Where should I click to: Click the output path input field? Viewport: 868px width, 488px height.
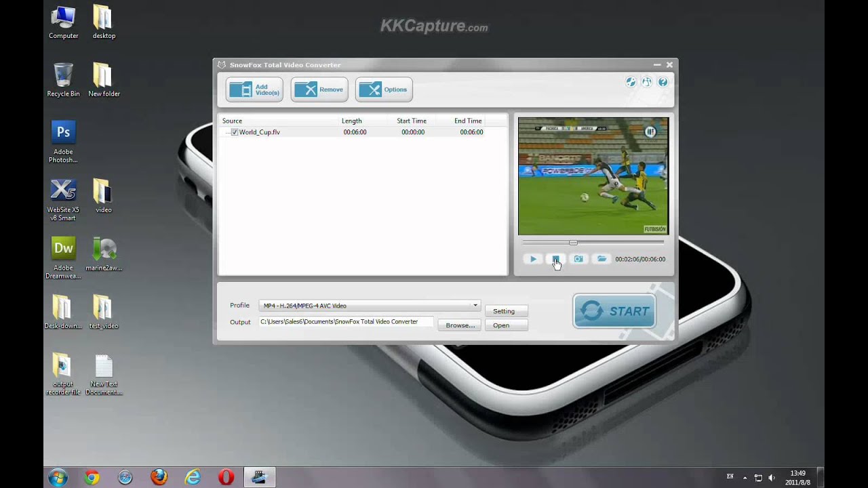pos(346,322)
